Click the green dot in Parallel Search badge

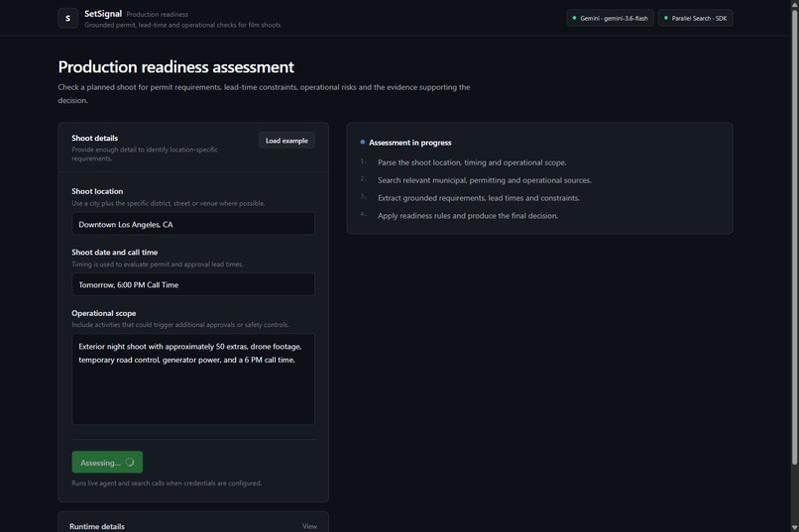pyautogui.click(x=665, y=18)
